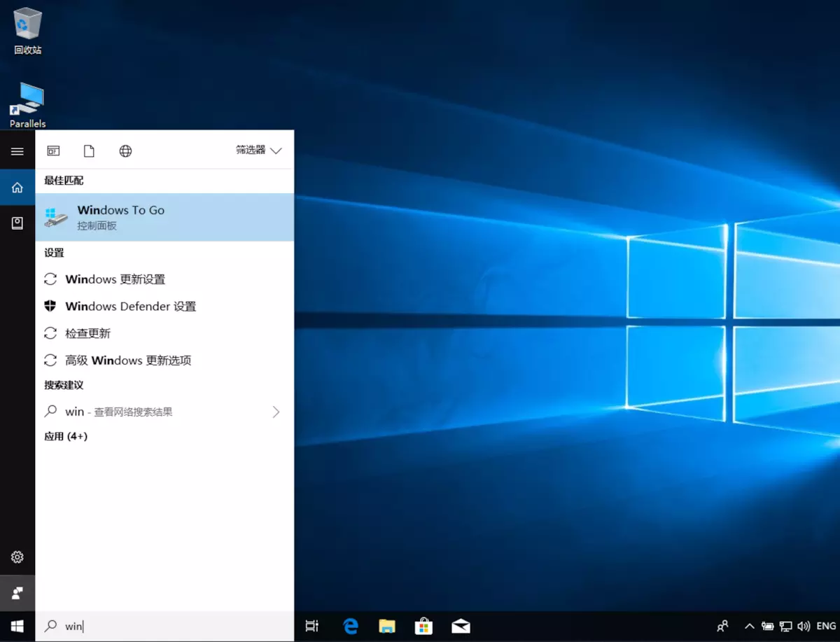840x642 pixels.
Task: Open 高级 Windows 更新选项 result
Action: coord(128,361)
